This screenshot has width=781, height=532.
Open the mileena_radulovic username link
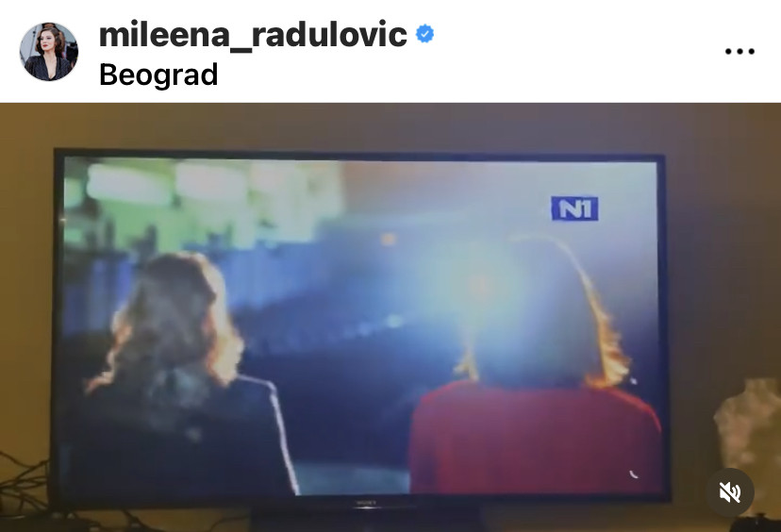[x=253, y=35]
